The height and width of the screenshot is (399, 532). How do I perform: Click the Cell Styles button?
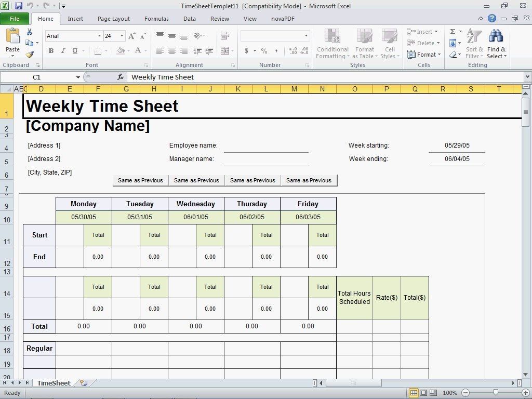[390, 44]
